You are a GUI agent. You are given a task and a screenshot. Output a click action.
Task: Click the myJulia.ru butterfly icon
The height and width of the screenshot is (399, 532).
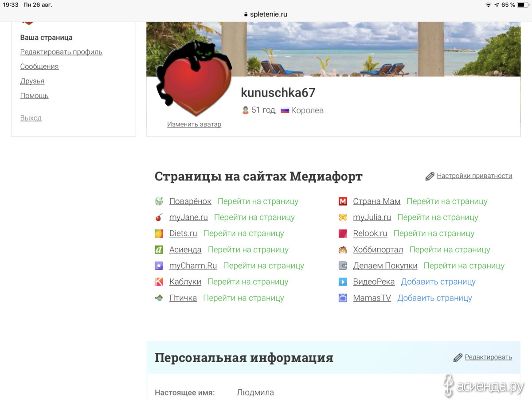[343, 217]
